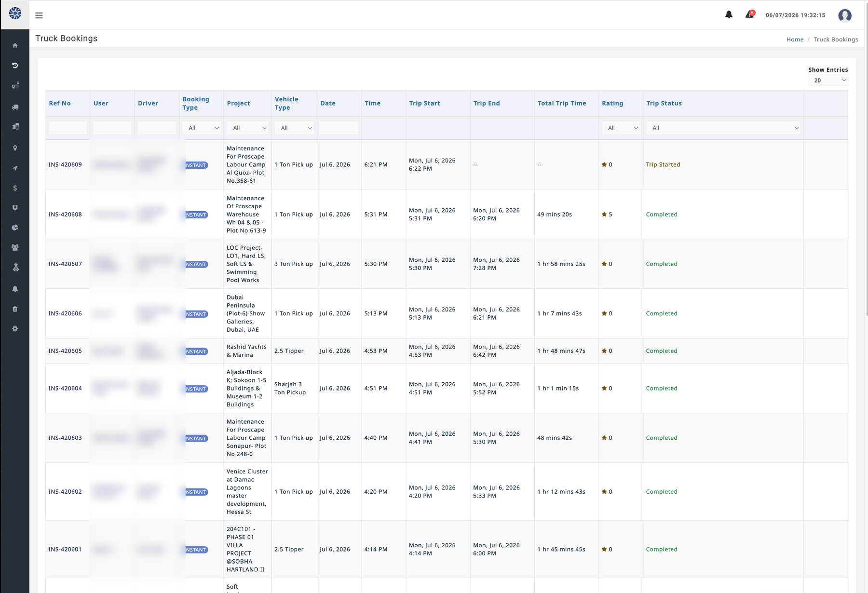Open the Booking Type filter dropdown
868x593 pixels.
click(x=202, y=128)
